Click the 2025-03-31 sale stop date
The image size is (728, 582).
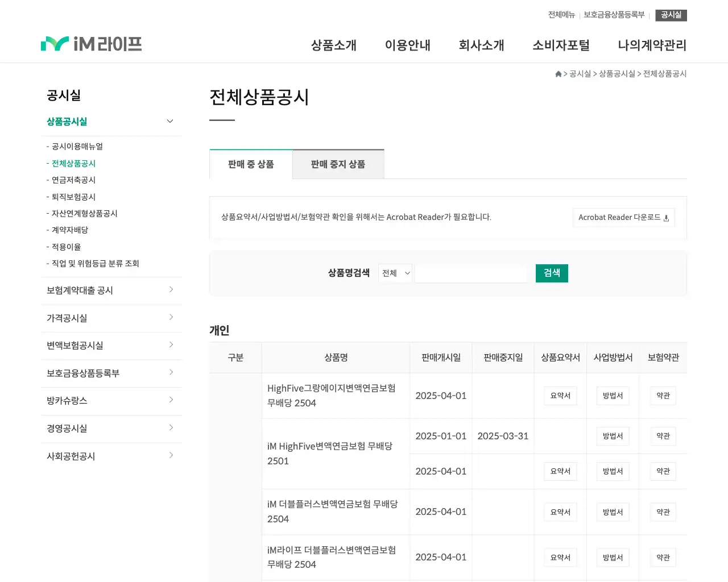tap(503, 436)
